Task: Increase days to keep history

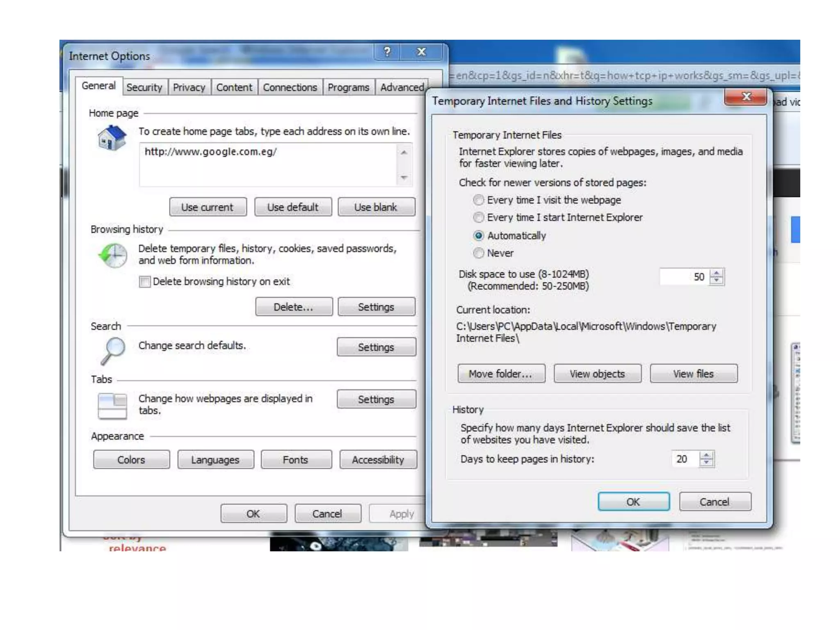Action: click(706, 455)
